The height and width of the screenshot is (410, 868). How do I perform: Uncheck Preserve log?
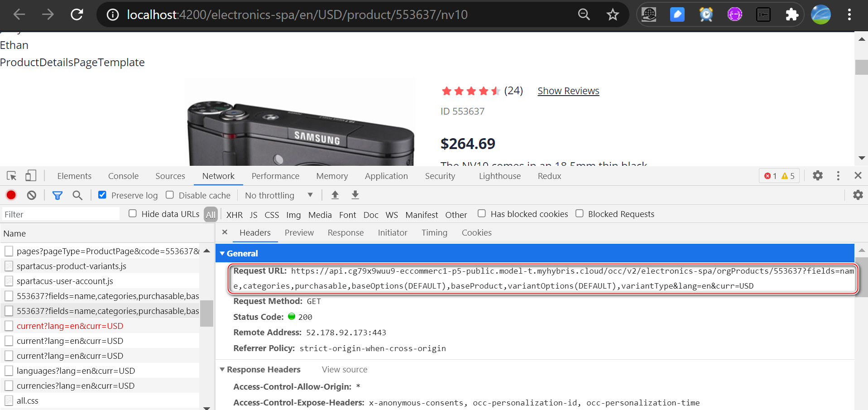(102, 195)
